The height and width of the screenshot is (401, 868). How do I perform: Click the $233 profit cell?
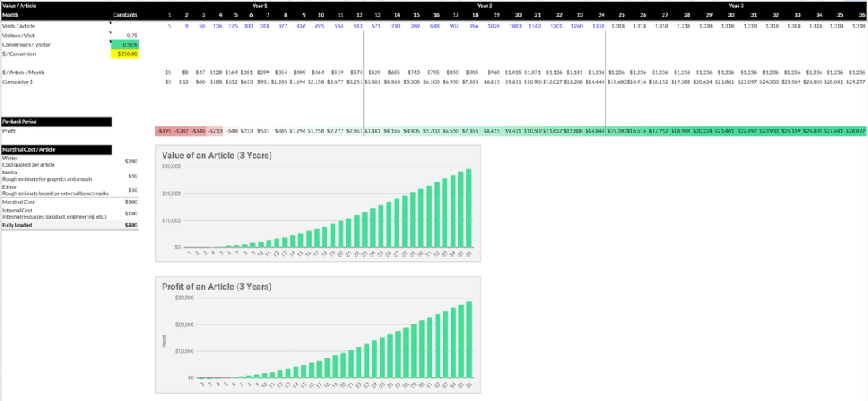click(247, 131)
